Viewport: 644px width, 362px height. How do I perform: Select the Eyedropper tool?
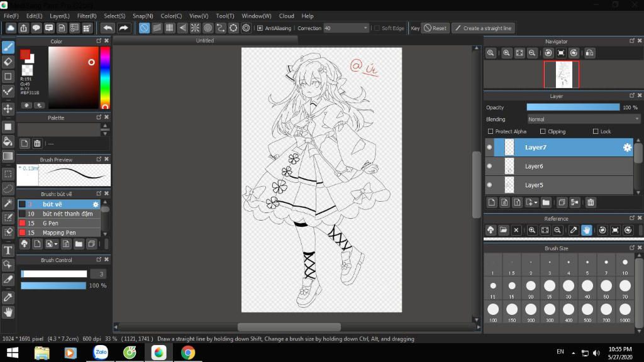point(8,297)
